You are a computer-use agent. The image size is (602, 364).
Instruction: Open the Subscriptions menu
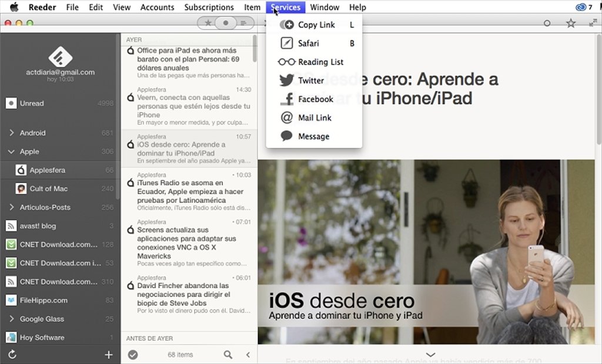[x=209, y=7]
